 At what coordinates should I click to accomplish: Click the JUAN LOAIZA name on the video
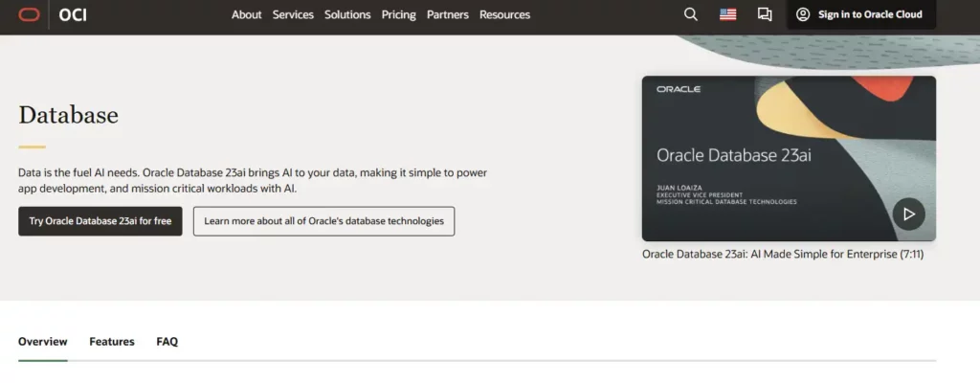pos(678,188)
